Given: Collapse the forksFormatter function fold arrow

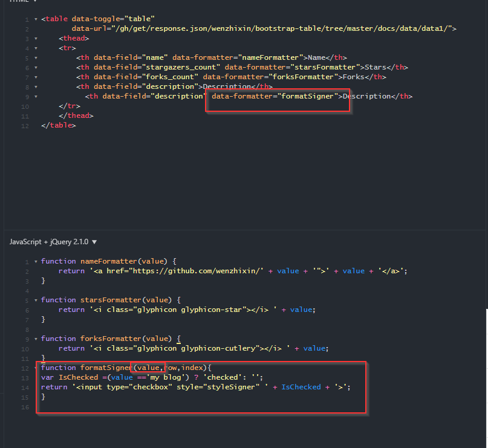Looking at the screenshot, I should [x=36, y=338].
